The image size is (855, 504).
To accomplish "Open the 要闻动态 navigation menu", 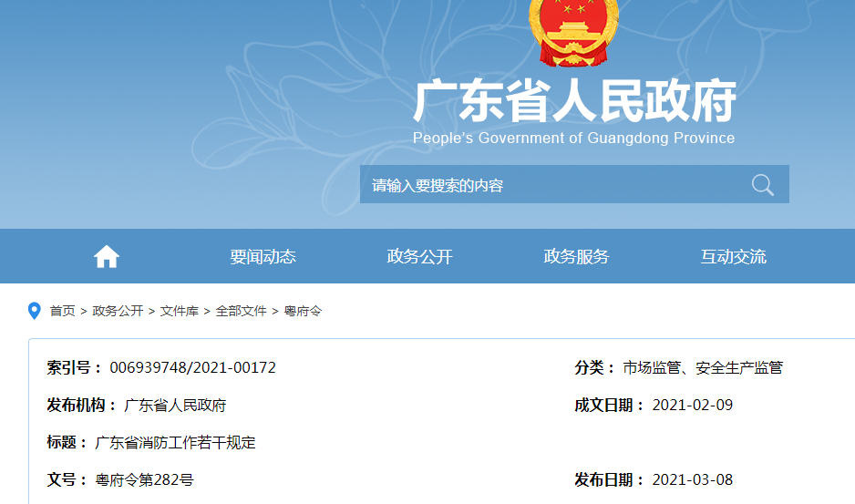I will [x=263, y=257].
